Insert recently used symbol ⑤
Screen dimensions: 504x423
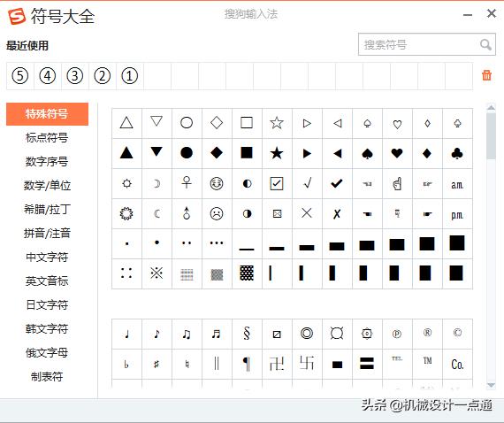(20, 76)
